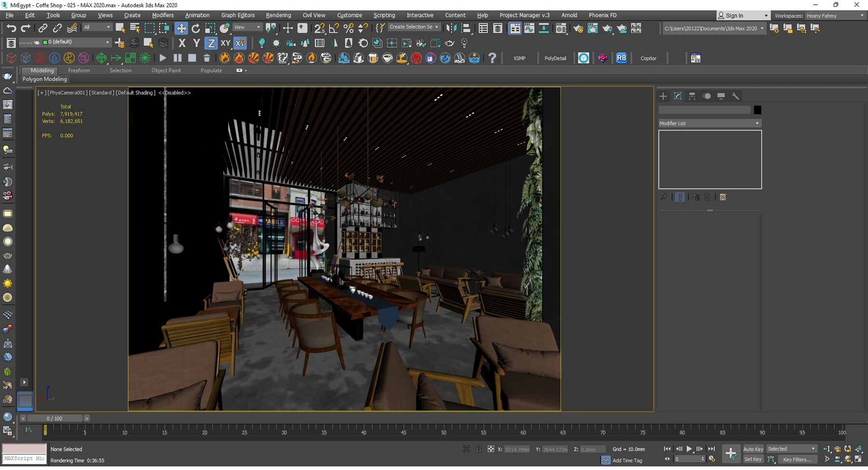Open the Modifier List dropdown

(709, 123)
